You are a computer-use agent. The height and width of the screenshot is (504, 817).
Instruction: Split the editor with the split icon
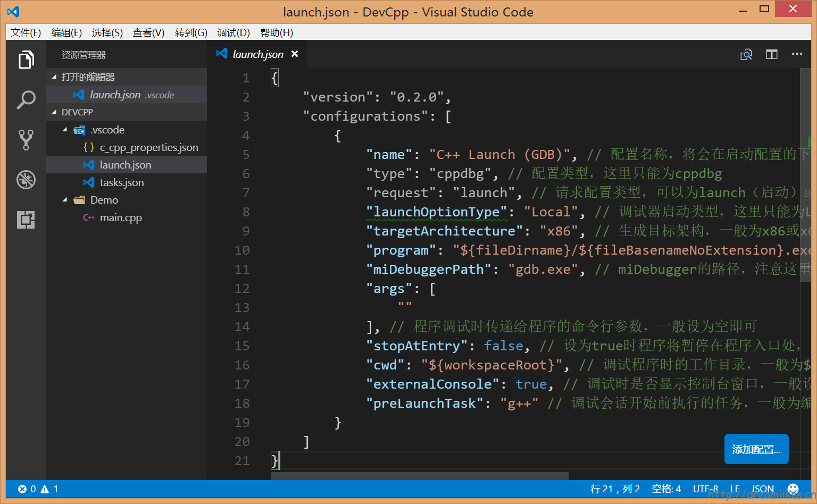(772, 54)
